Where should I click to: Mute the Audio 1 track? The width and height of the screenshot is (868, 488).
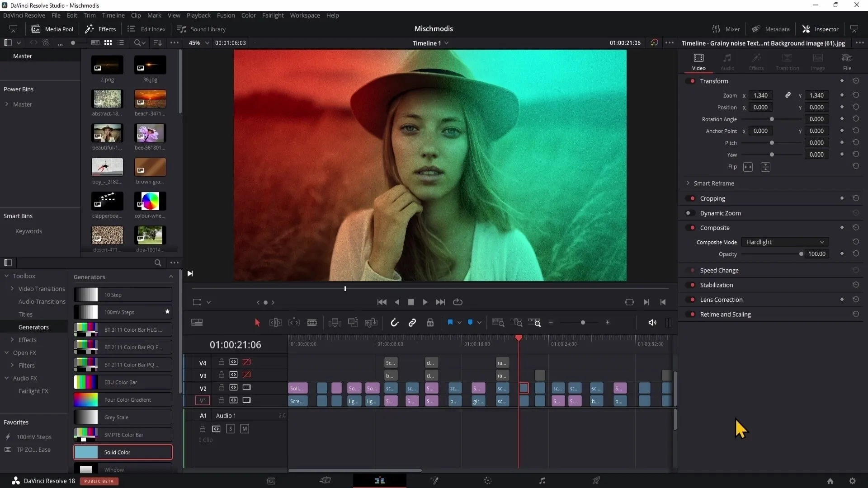[x=245, y=429]
